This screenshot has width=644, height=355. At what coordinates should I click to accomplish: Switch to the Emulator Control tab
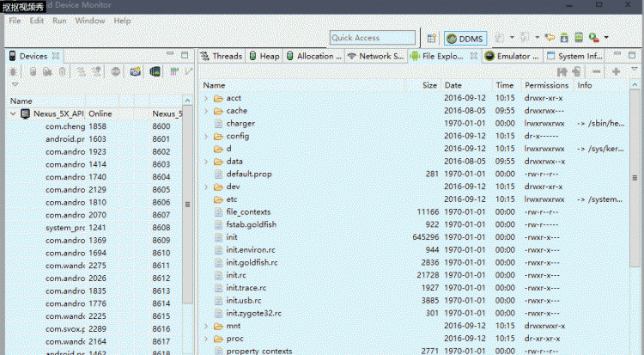(x=512, y=56)
